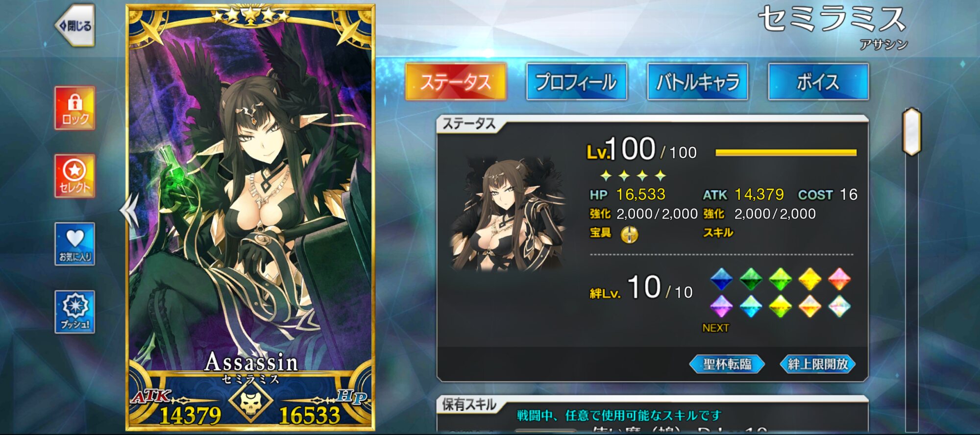Toggle the ロック lock icon
980x435 pixels.
(74, 108)
